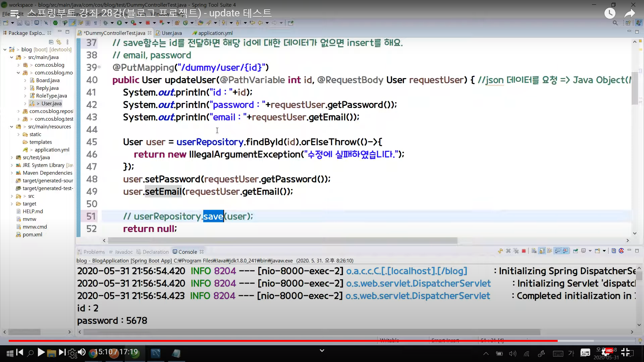Click the Save All toolbar icon
Screen dimensions: 644x362
27,23
